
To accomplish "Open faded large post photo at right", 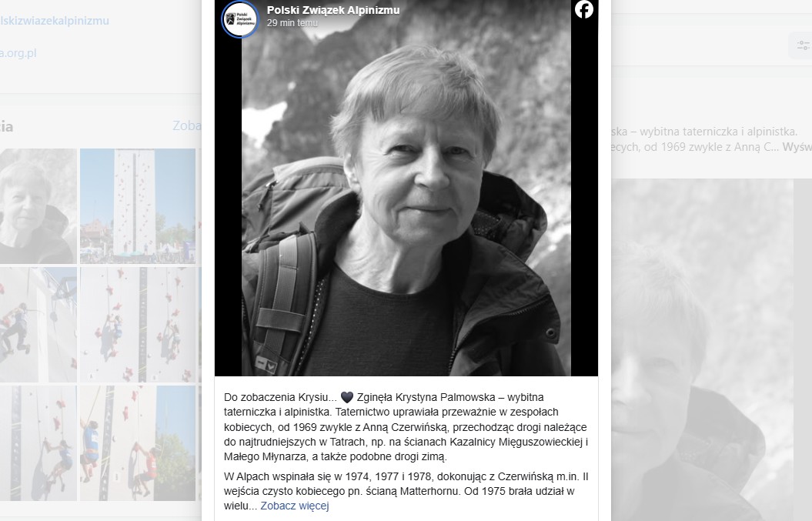I will click(x=702, y=350).
